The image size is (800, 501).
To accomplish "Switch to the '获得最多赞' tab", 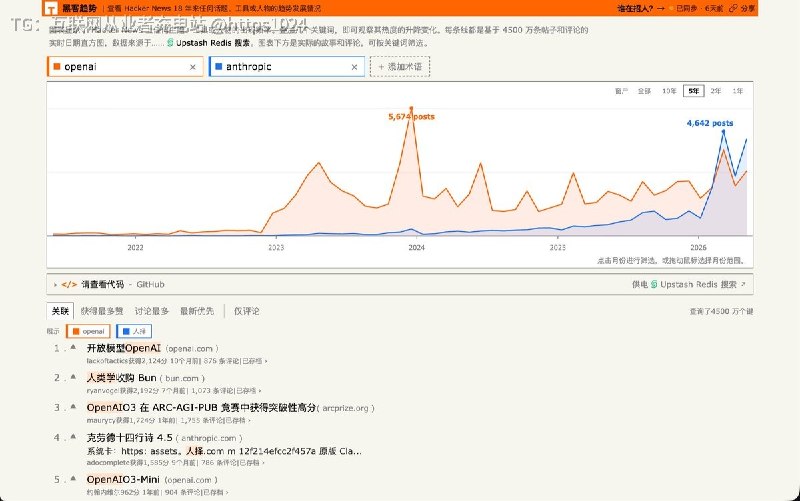I will pyautogui.click(x=102, y=311).
